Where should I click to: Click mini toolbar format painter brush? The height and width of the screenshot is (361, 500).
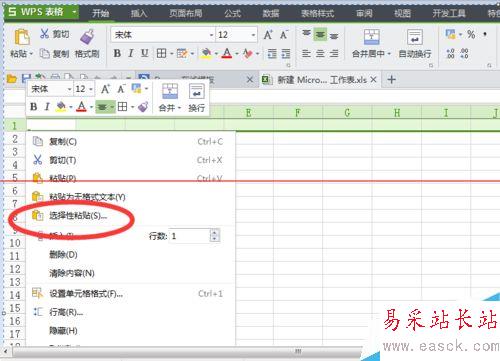pos(143,107)
